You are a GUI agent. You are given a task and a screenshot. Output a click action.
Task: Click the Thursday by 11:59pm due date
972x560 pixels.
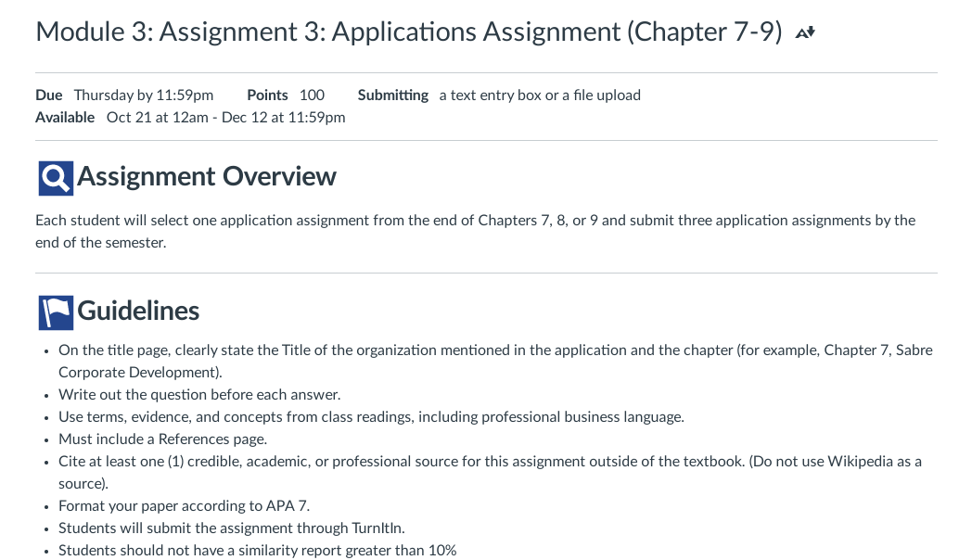144,95
